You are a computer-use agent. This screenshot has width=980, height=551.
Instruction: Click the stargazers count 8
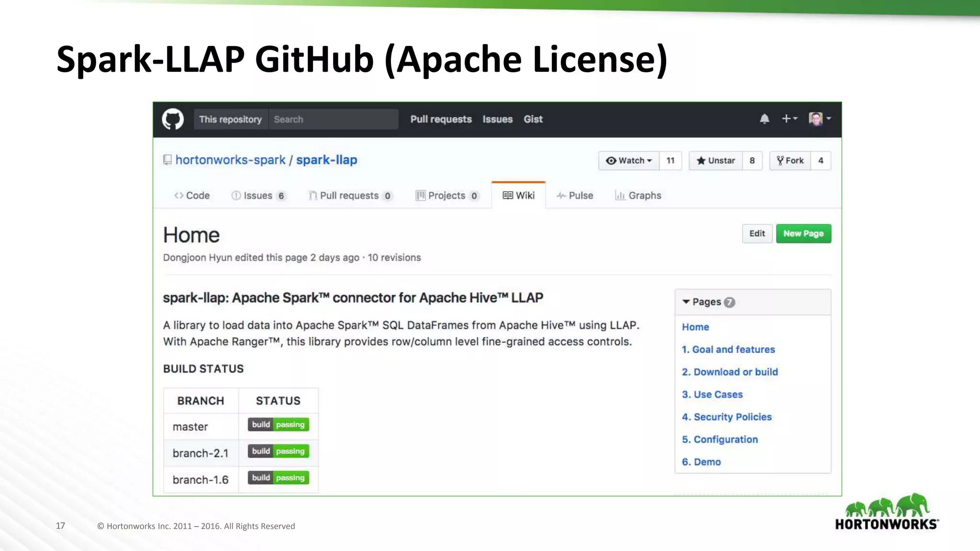(752, 161)
